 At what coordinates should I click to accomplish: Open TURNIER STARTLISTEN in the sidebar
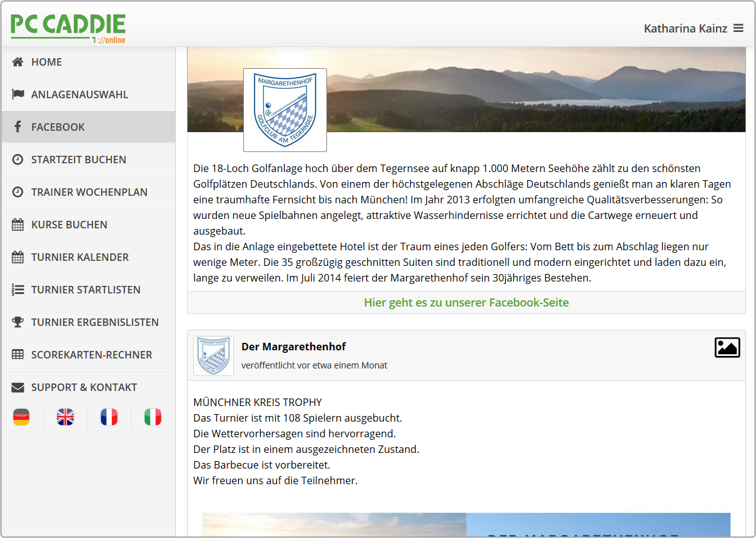(x=88, y=290)
